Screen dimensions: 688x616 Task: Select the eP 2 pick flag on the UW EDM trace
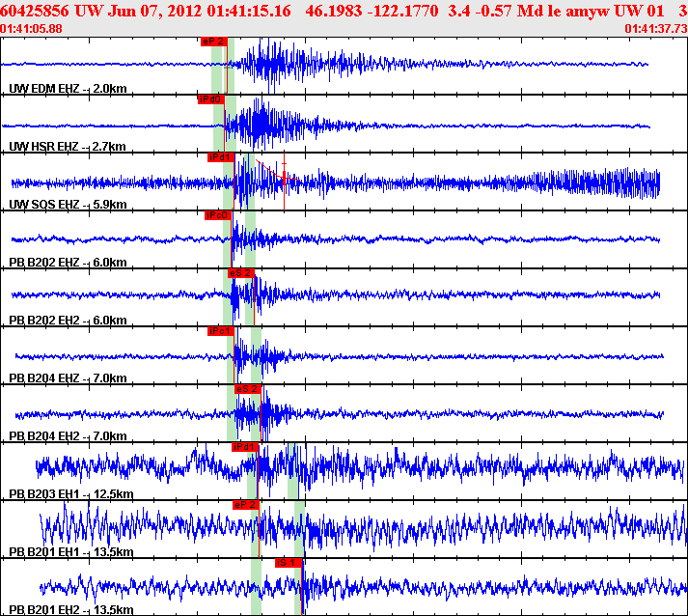pyautogui.click(x=213, y=42)
